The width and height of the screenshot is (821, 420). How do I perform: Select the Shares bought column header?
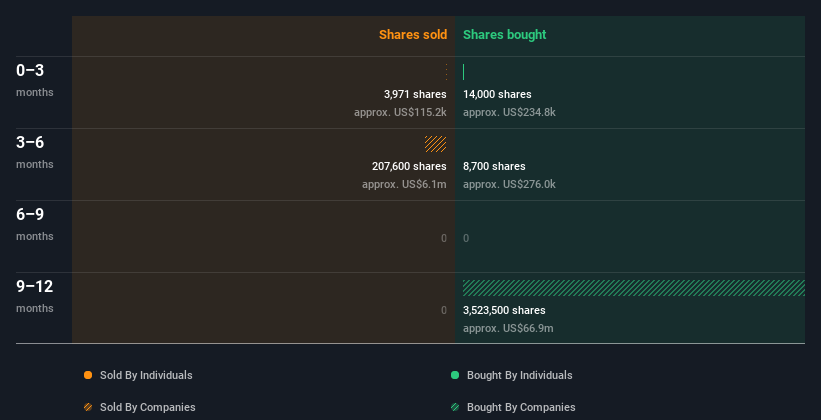[504, 35]
